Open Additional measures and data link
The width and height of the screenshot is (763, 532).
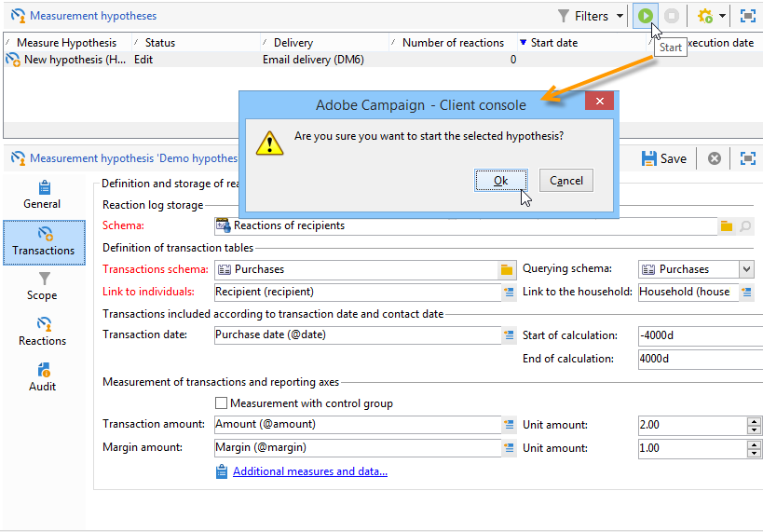pos(310,471)
